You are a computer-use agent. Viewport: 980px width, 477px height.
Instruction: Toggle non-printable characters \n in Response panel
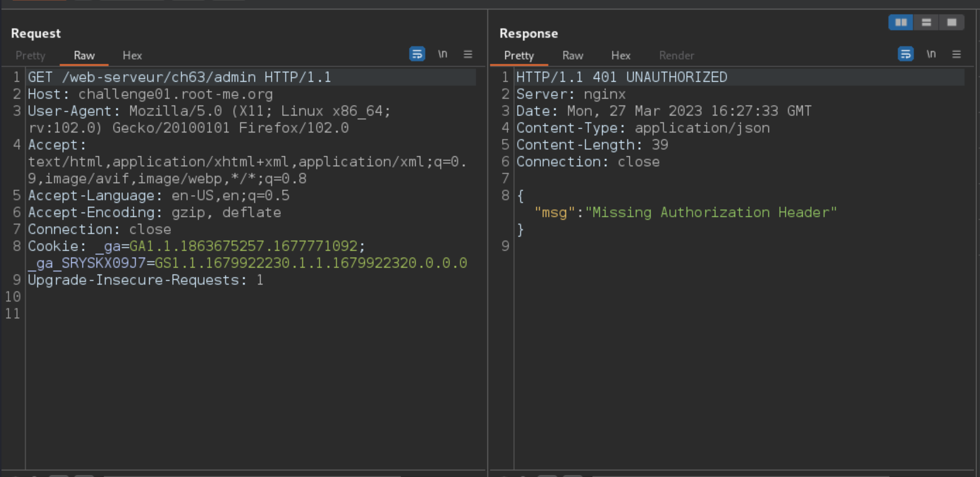[x=931, y=54]
